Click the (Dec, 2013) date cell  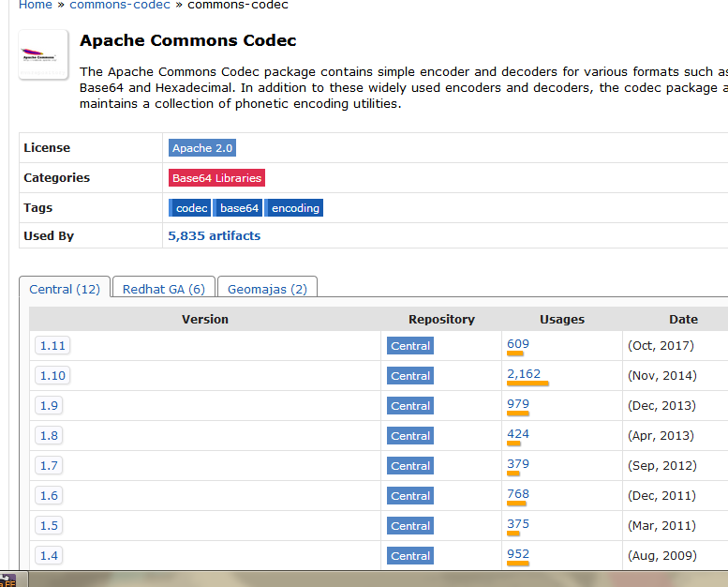coord(661,406)
